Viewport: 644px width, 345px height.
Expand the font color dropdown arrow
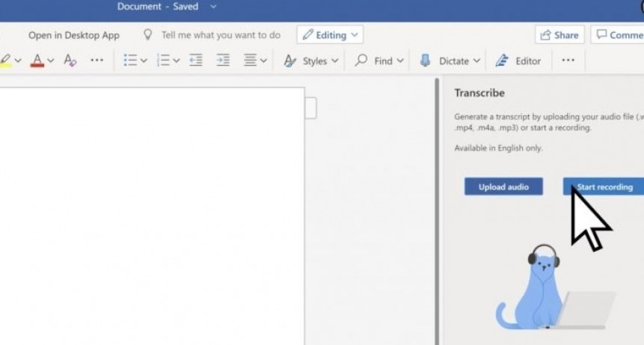51,61
